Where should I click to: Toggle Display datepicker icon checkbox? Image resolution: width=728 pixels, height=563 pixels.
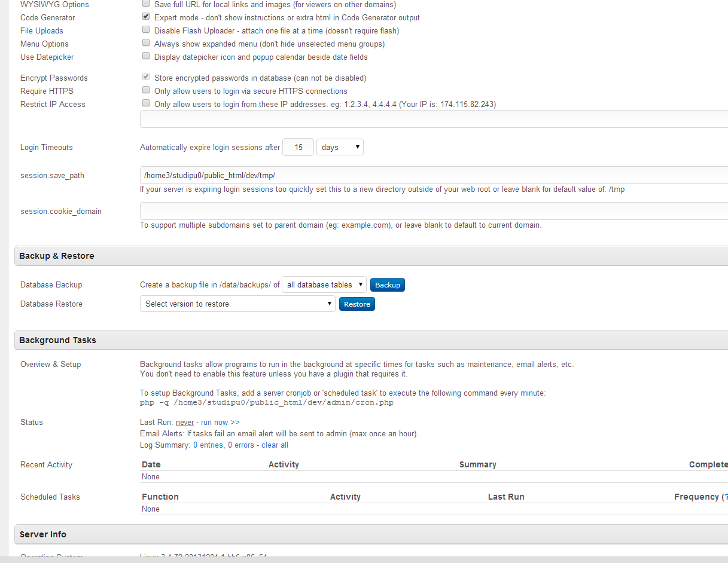146,56
